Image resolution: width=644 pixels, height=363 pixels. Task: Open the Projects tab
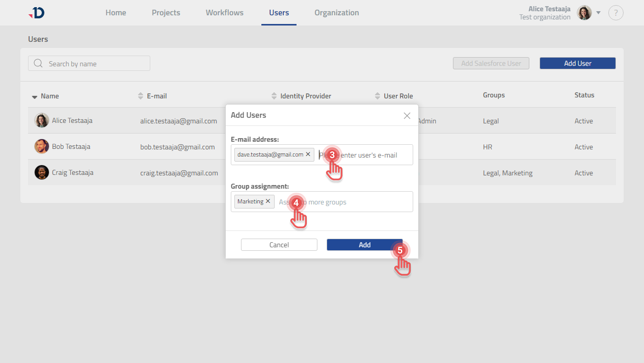166,13
